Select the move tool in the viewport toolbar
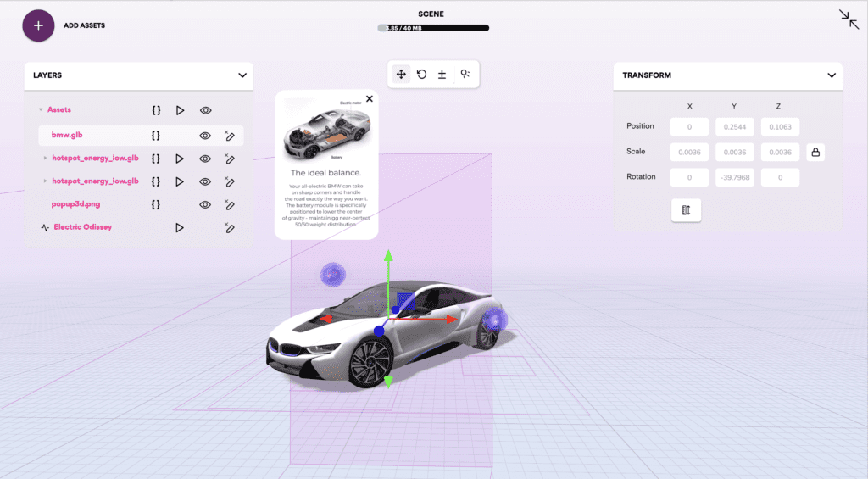Image resolution: width=868 pixels, height=479 pixels. point(401,75)
